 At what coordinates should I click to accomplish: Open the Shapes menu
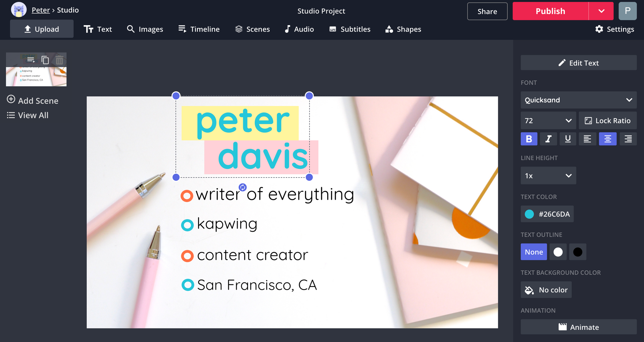point(403,29)
